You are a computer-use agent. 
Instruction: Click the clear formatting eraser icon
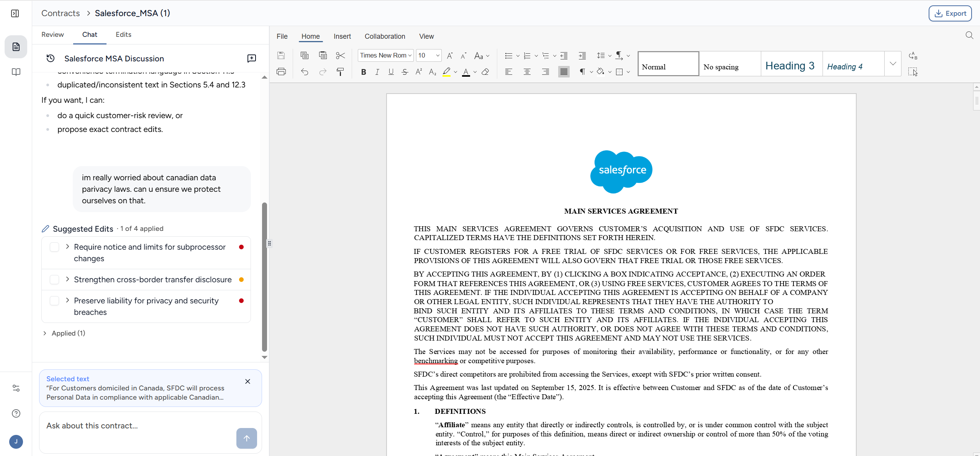pyautogui.click(x=485, y=72)
